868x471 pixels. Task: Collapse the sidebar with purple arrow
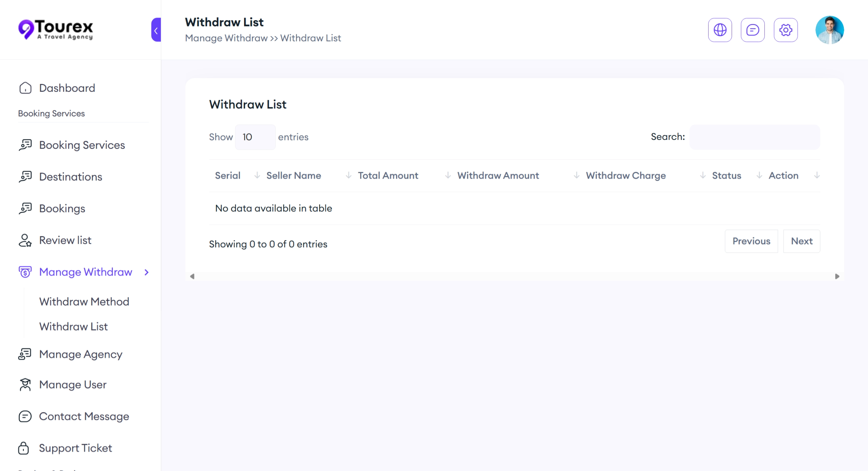point(156,30)
